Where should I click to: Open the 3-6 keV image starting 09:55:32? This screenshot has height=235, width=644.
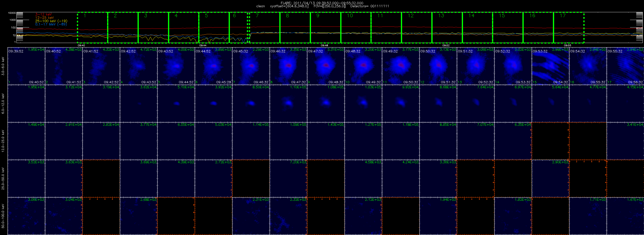625,66
